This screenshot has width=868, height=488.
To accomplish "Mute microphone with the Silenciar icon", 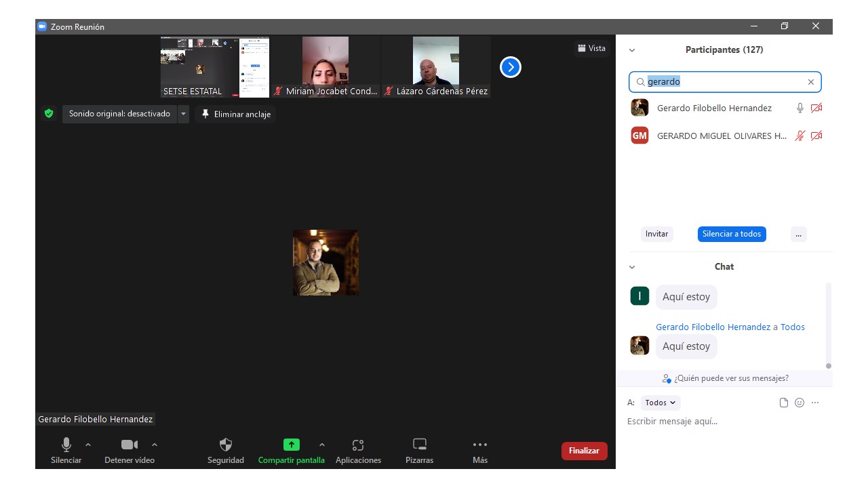I will tap(66, 445).
